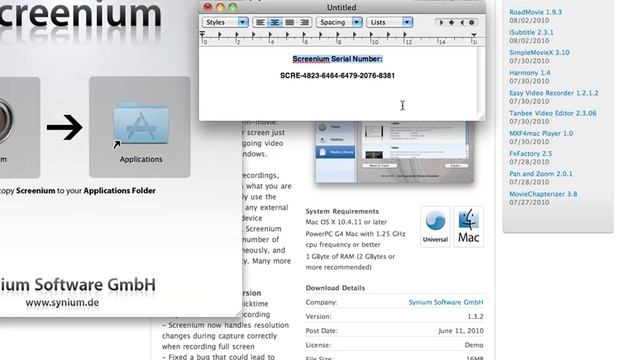Click the Mac OS X 10.4.11 or later text
The height and width of the screenshot is (360, 640).
pyautogui.click(x=346, y=222)
